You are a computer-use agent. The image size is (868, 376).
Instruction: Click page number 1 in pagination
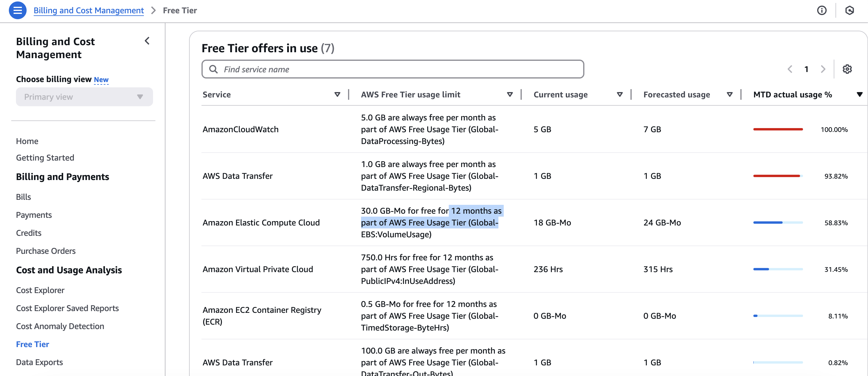[x=806, y=69]
